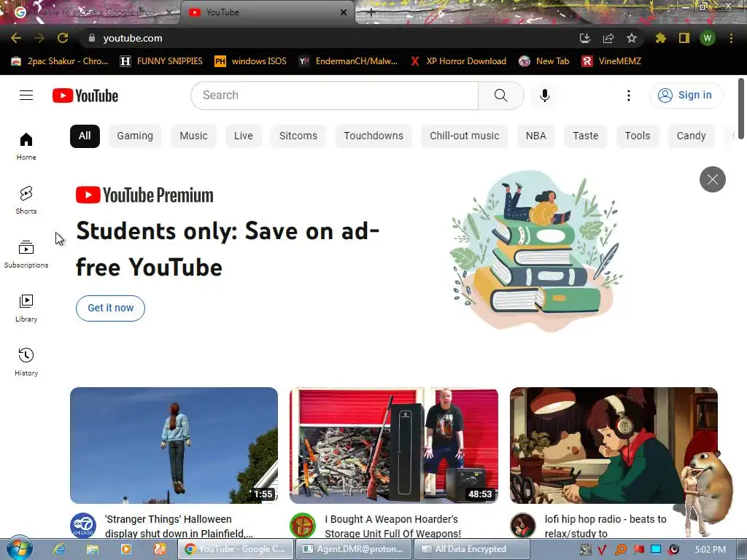This screenshot has height=560, width=747.
Task: Open Library from sidebar
Action: point(26,308)
